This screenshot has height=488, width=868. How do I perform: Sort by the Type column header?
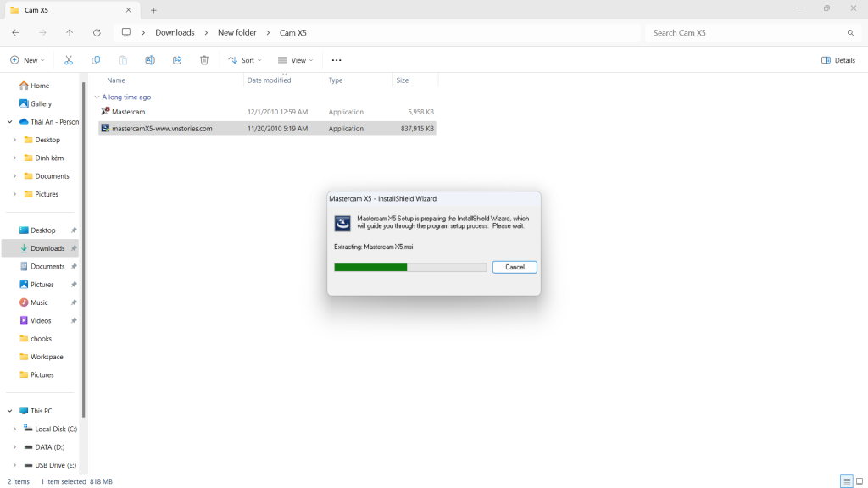click(336, 80)
